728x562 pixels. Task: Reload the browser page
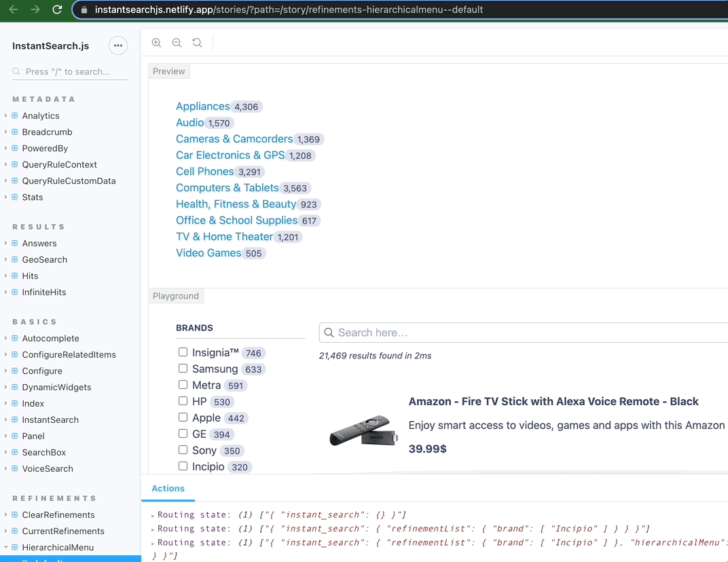(x=57, y=10)
